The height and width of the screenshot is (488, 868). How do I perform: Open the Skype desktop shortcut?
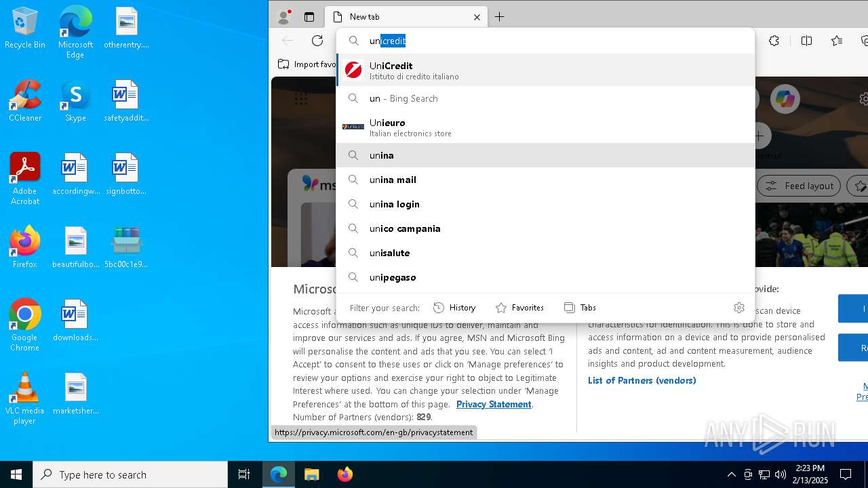(75, 102)
